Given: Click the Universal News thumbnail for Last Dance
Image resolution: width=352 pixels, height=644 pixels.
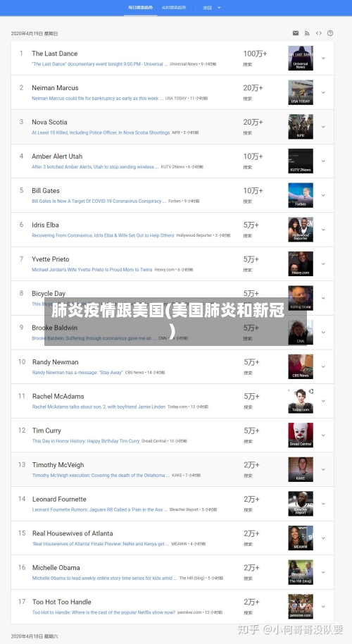Looking at the screenshot, I should pos(301,58).
